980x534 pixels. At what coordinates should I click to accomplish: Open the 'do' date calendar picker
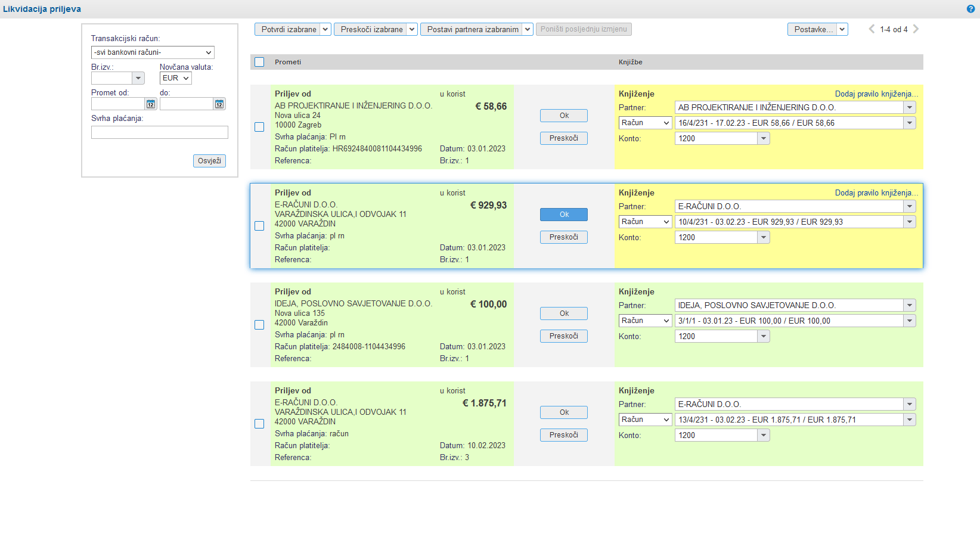coord(219,104)
